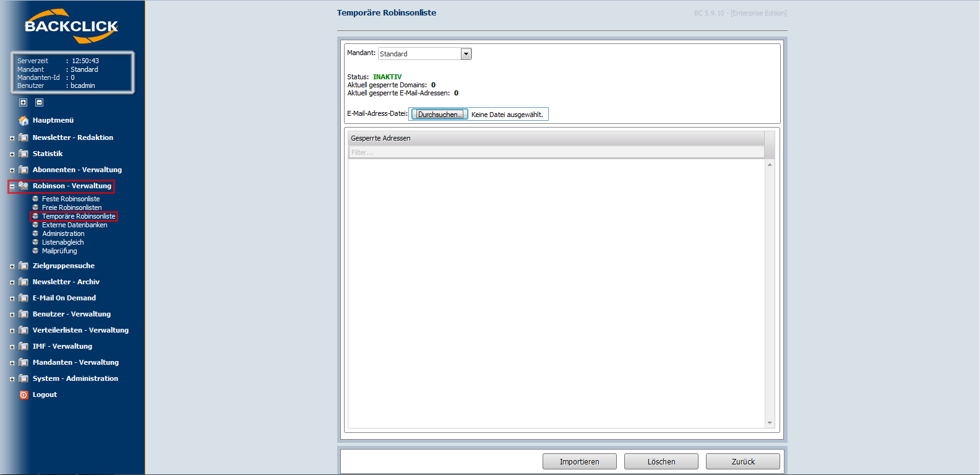The image size is (980, 475).
Task: Expand the Newsletter - Redaktion tree node
Action: pos(12,138)
